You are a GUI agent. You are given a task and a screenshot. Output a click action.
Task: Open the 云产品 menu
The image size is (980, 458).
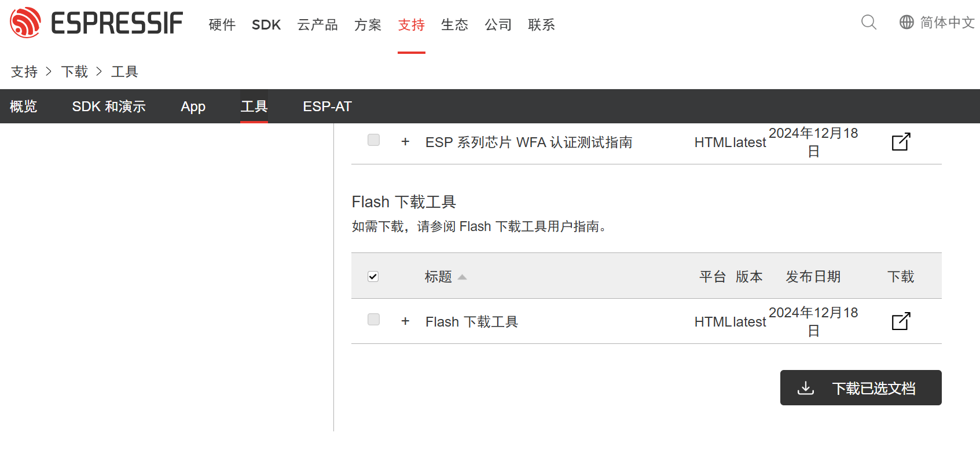(x=317, y=25)
